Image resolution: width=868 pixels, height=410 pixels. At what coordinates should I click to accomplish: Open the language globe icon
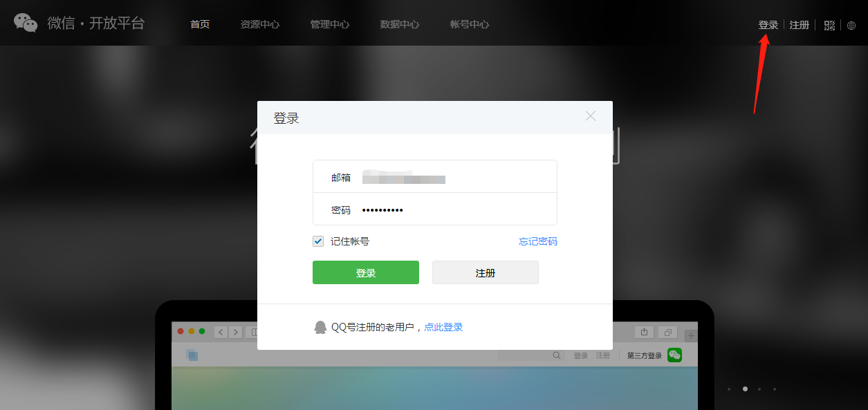pos(851,26)
